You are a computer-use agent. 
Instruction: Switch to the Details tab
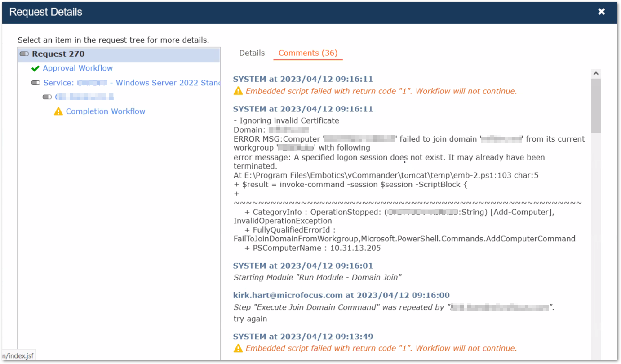252,53
